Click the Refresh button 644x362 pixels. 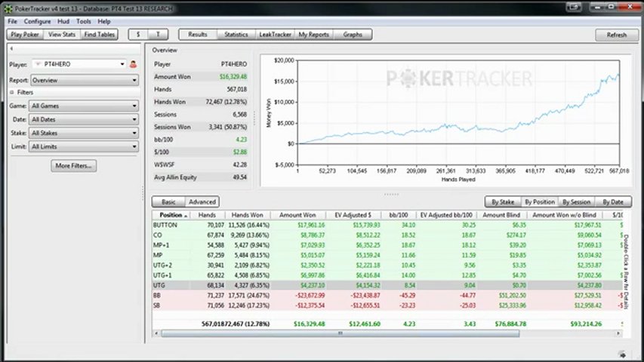(x=617, y=35)
